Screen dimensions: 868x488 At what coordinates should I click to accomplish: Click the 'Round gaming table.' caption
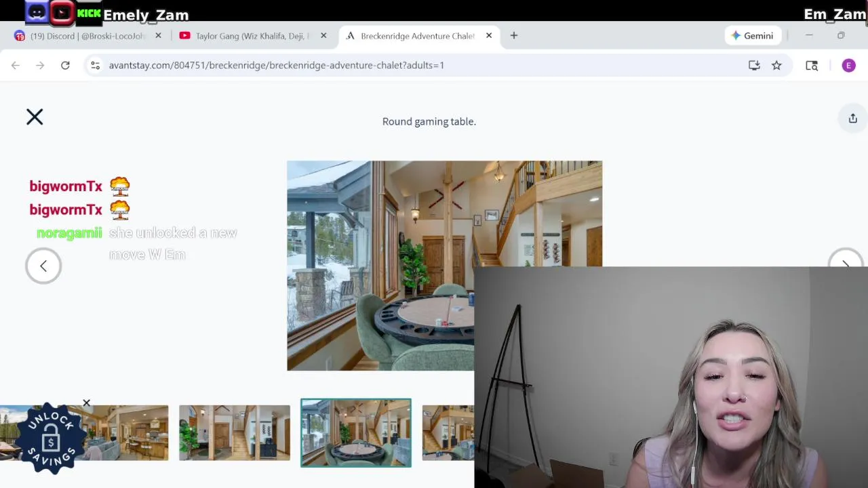429,121
